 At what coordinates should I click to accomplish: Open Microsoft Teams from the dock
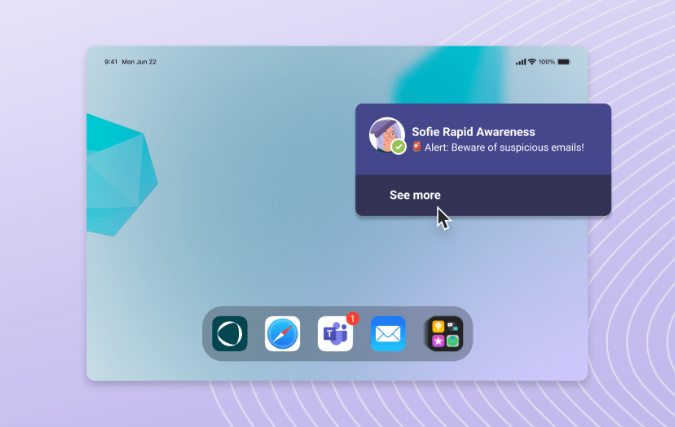335,334
